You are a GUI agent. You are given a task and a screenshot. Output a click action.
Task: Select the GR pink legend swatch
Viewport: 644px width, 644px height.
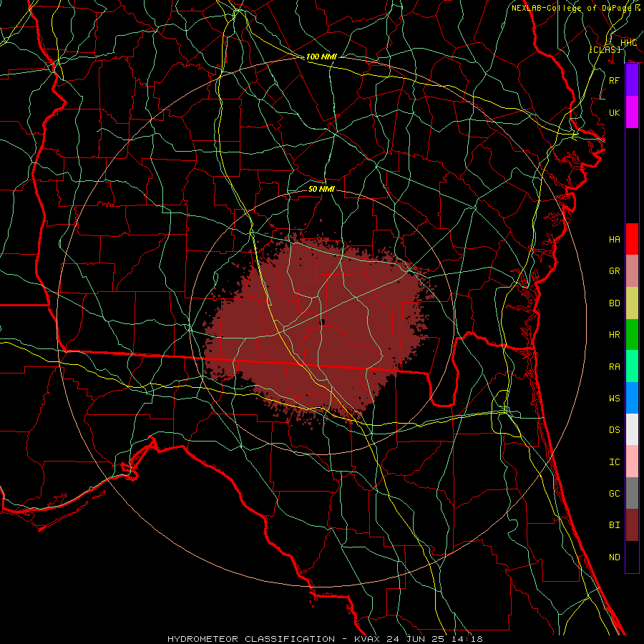click(x=632, y=271)
